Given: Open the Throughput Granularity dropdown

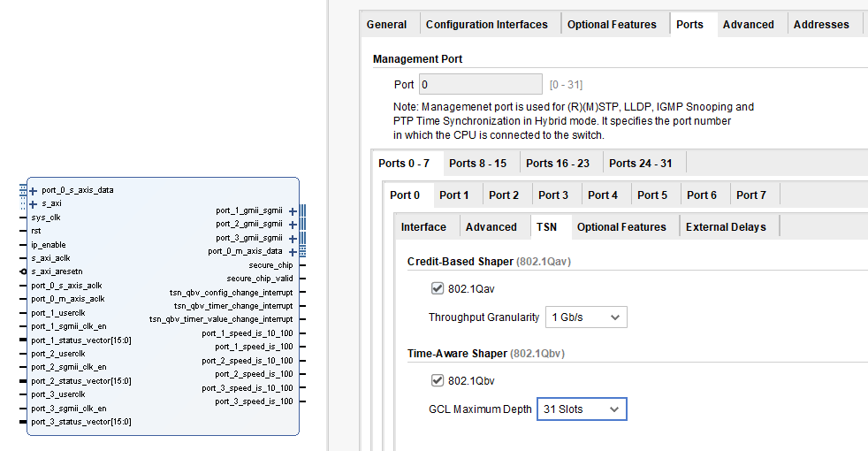Looking at the screenshot, I should click(x=587, y=317).
